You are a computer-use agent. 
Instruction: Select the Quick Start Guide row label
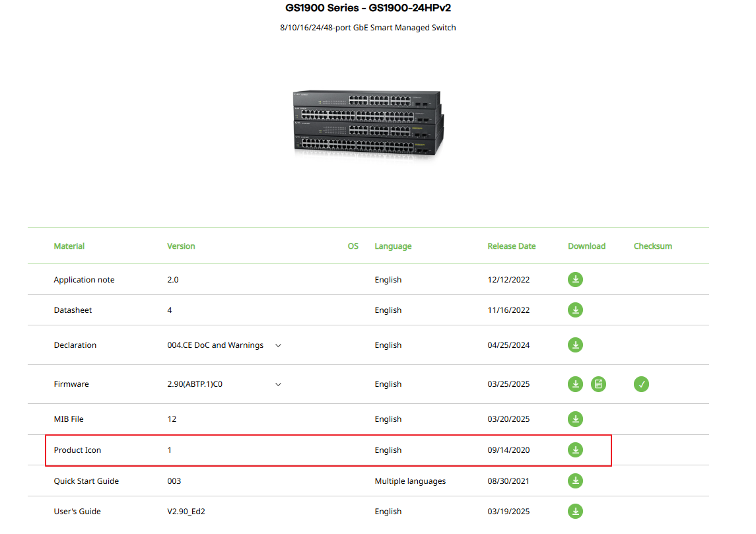(x=86, y=481)
